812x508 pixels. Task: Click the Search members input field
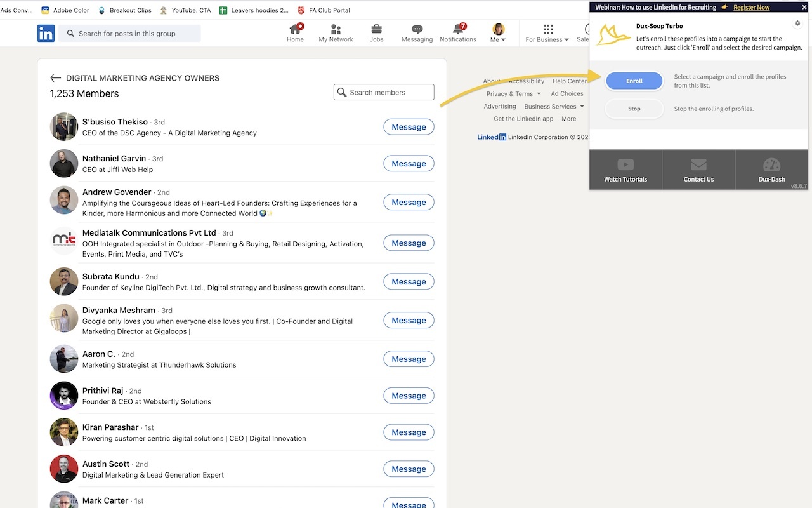coord(384,92)
